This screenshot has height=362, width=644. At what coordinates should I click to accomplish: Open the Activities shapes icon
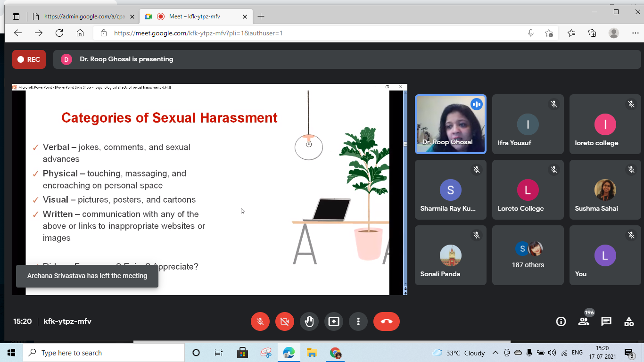(x=629, y=321)
